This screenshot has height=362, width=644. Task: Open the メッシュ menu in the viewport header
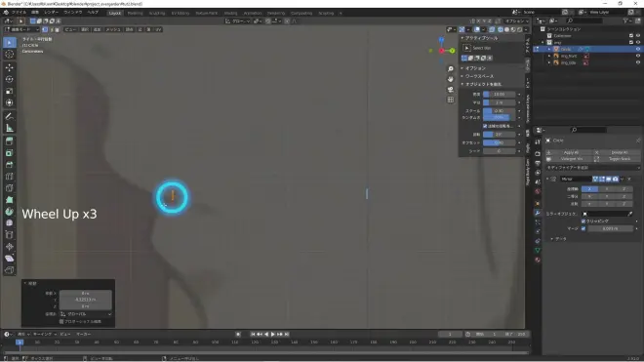tap(113, 29)
